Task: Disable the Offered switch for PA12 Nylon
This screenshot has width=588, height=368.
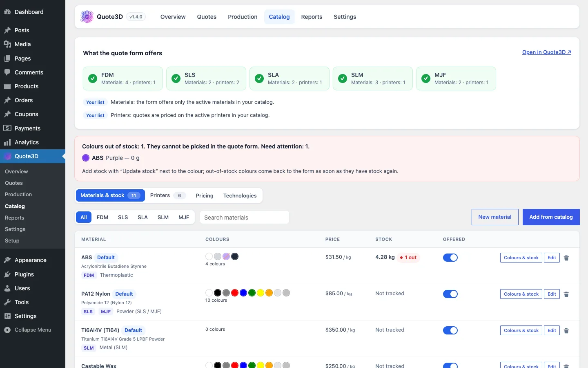Action: coord(450,294)
